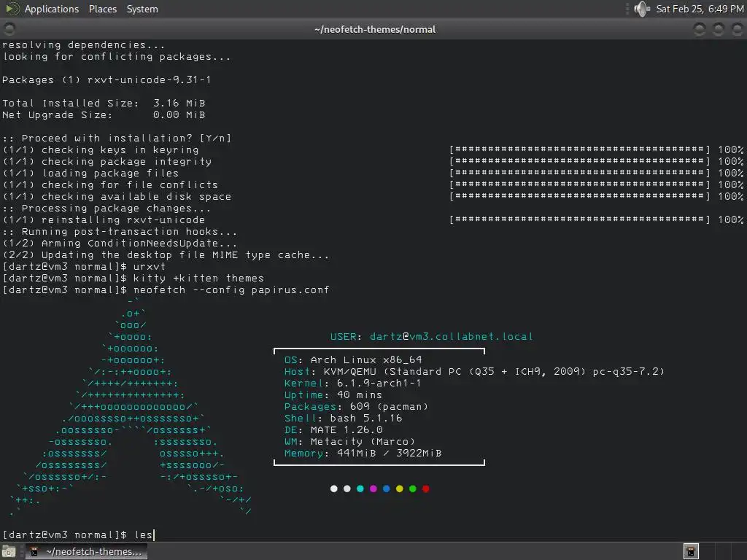This screenshot has width=747, height=560.
Task: Click the 'kitty +kitten themes' command line
Action: click(198, 278)
